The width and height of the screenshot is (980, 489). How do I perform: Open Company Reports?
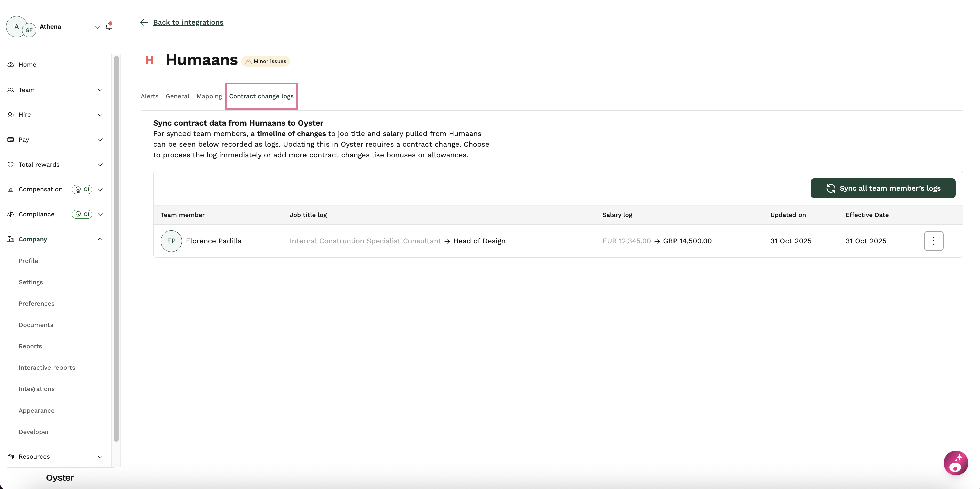[30, 346]
